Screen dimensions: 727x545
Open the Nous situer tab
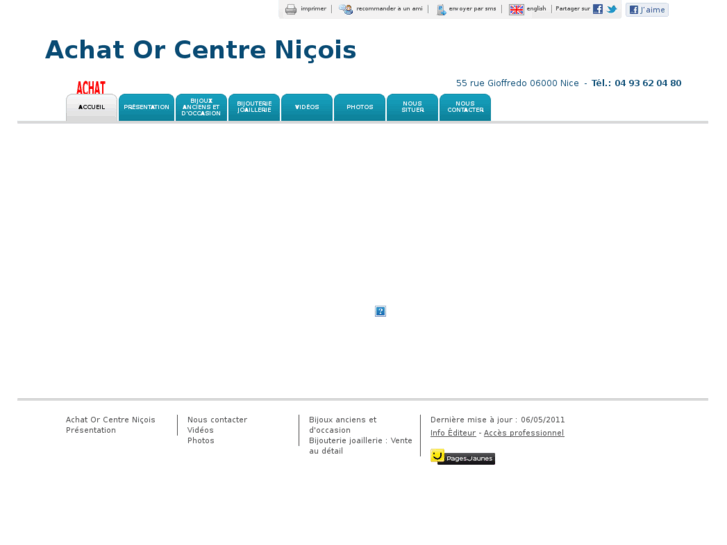tap(413, 108)
